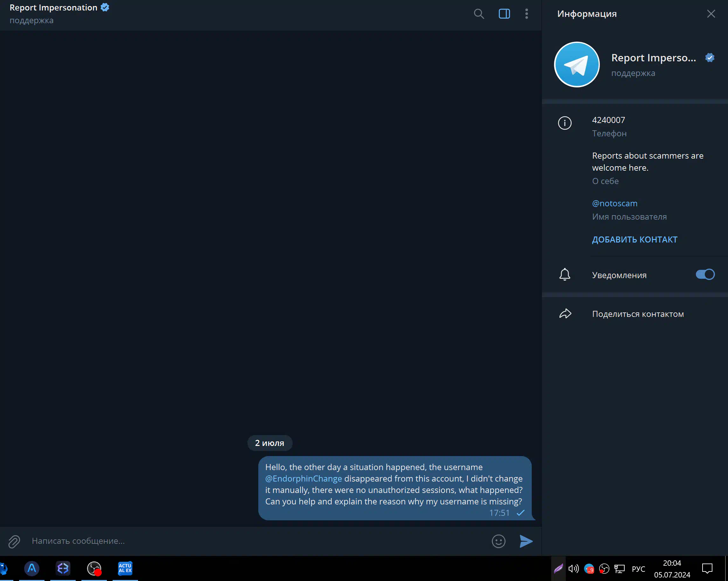
Task: Click the share arrow icon
Action: pos(565,314)
